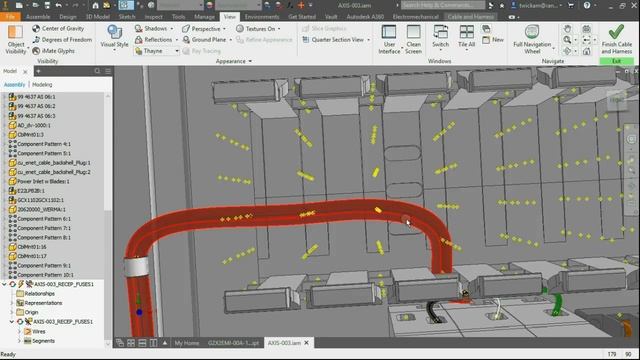Viewport: 640px width, 360px height.
Task: Click the Quarter Section View tool
Action: (x=333, y=40)
